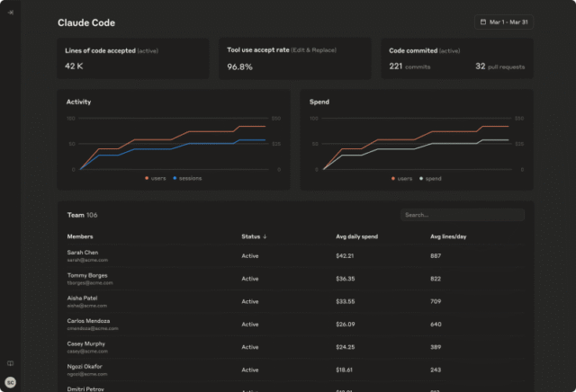Click the cmendoza@acme.com email
Image resolution: width=576 pixels, height=392 pixels.
click(93, 328)
